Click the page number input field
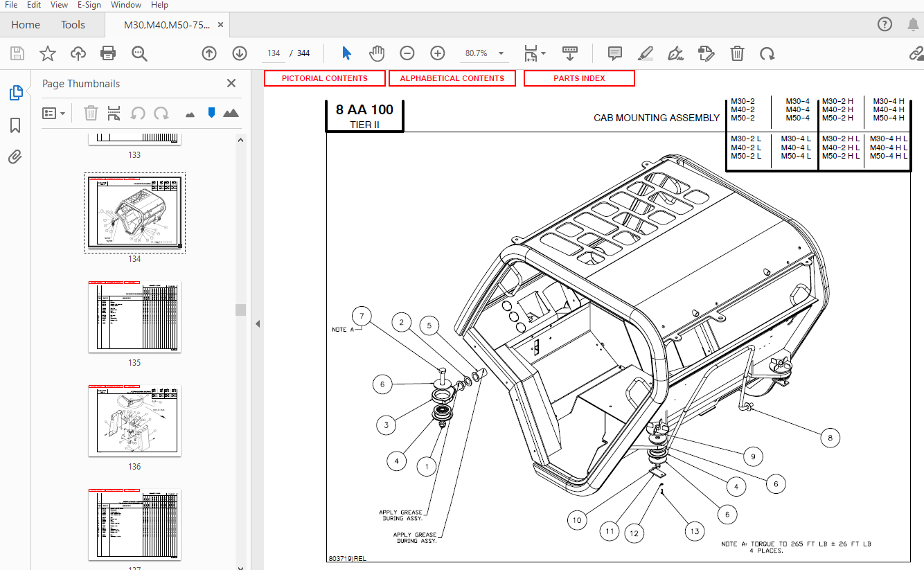924x570 pixels. (273, 53)
